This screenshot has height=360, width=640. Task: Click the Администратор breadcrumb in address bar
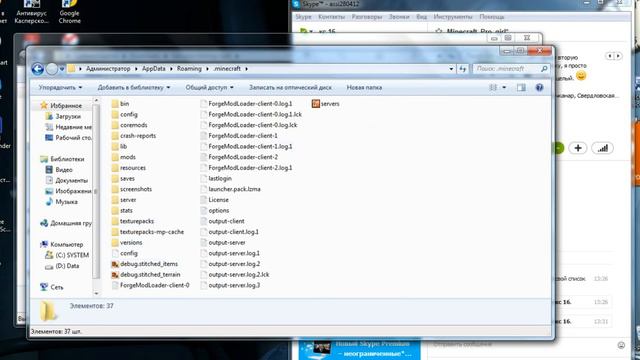108,69
